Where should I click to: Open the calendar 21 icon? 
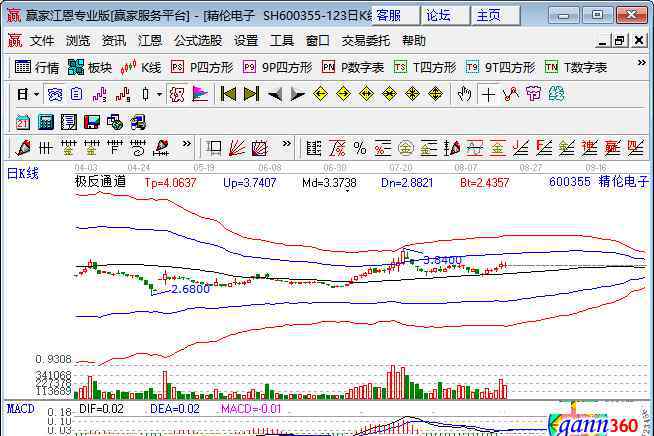click(x=23, y=122)
